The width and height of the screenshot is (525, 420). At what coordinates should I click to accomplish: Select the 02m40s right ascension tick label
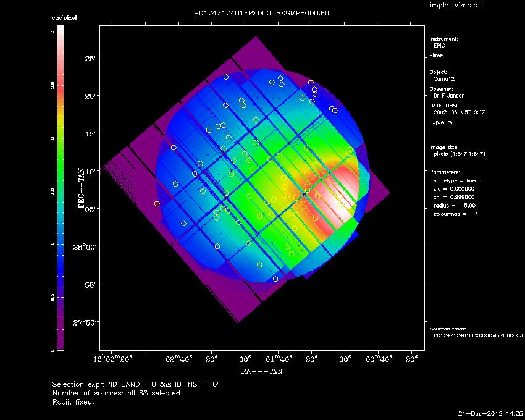(179, 359)
